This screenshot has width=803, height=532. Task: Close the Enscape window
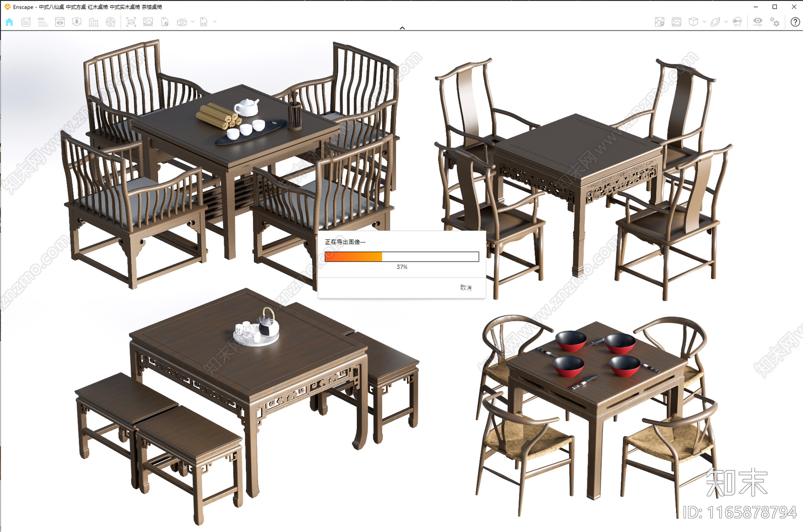coord(794,7)
